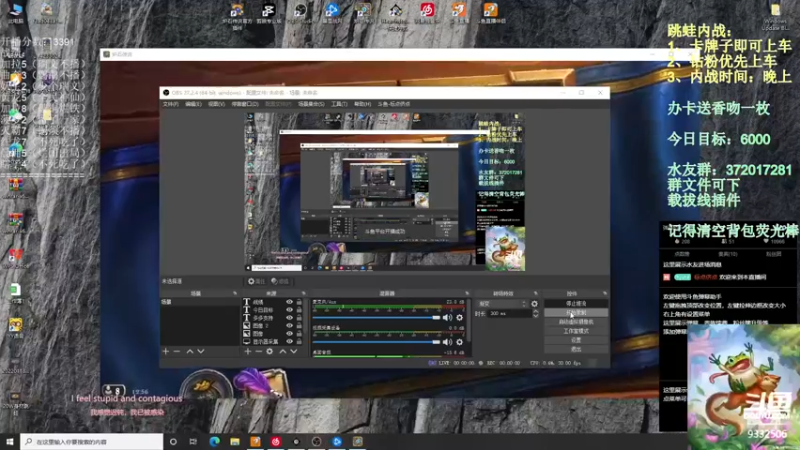Add a new scene with plus icon
Image resolution: width=800 pixels, height=450 pixels.
165,352
